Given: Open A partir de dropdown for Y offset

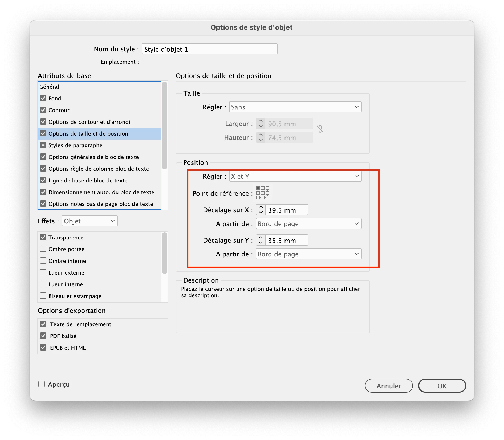Looking at the screenshot, I should tap(308, 254).
